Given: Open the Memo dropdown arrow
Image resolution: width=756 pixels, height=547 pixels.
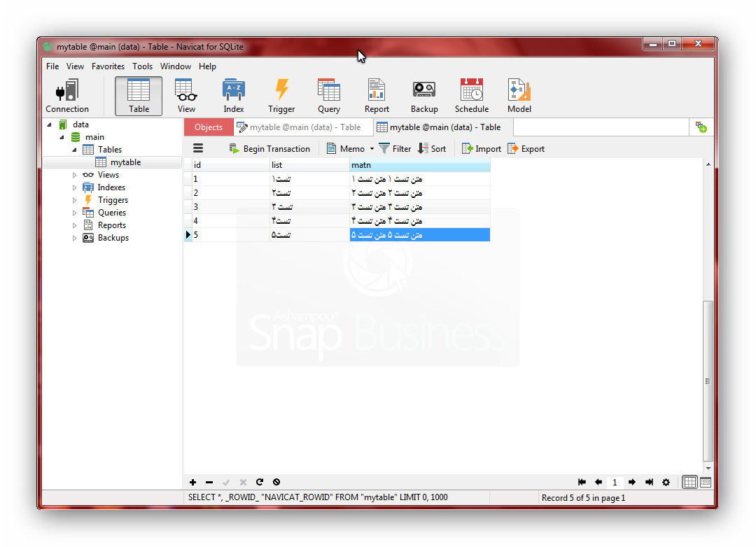Looking at the screenshot, I should [x=372, y=149].
